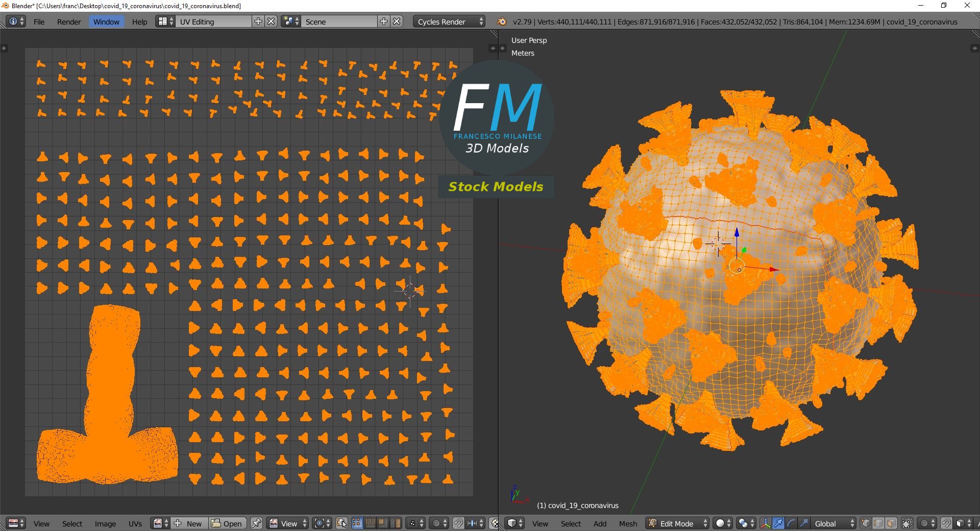Open the Help menu
Viewport: 980px width, 531px height.
pos(139,21)
